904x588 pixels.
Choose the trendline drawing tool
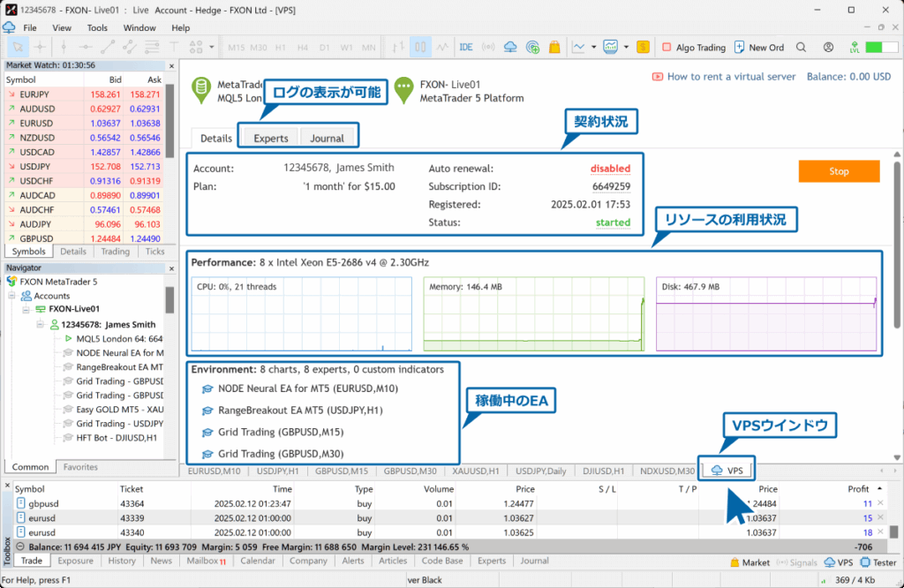coord(107,48)
